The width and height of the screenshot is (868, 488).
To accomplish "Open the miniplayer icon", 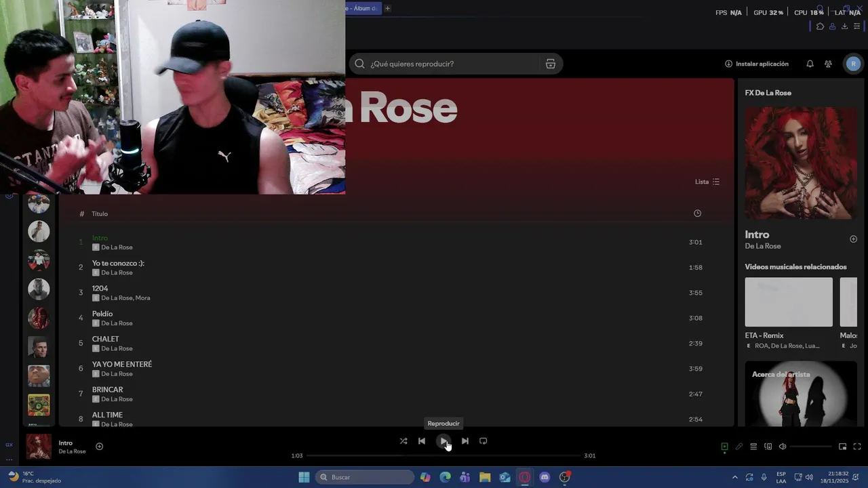I will pyautogui.click(x=843, y=447).
